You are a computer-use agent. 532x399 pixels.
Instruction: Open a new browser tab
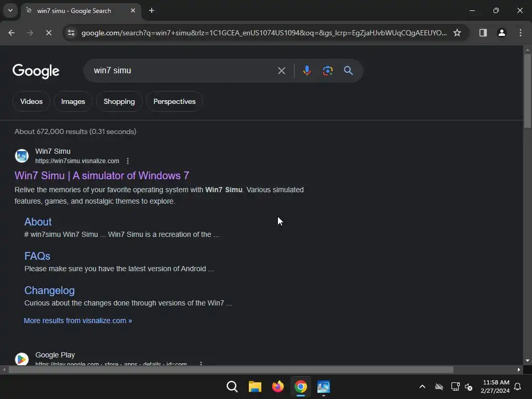tap(152, 10)
